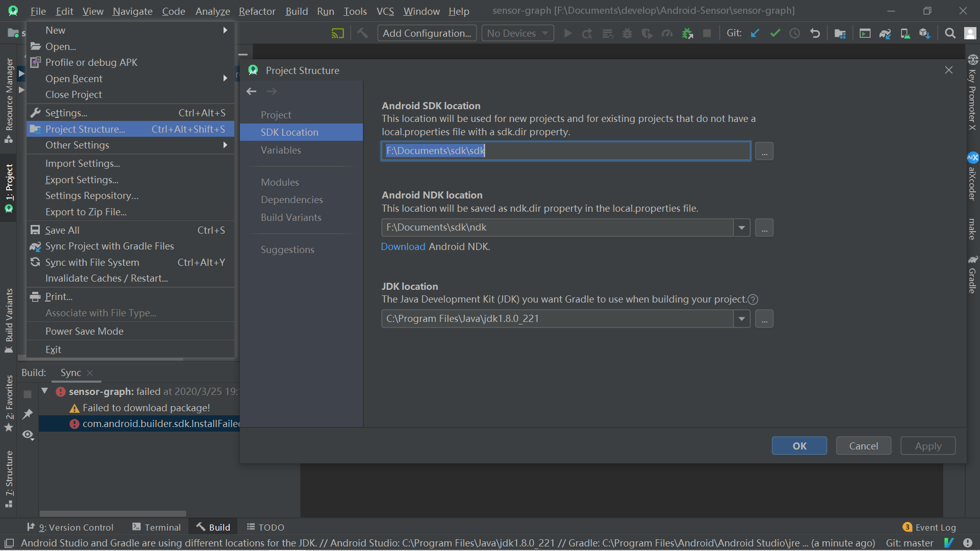980x551 pixels.
Task: Expand the Other Settings submenu
Action: point(130,145)
